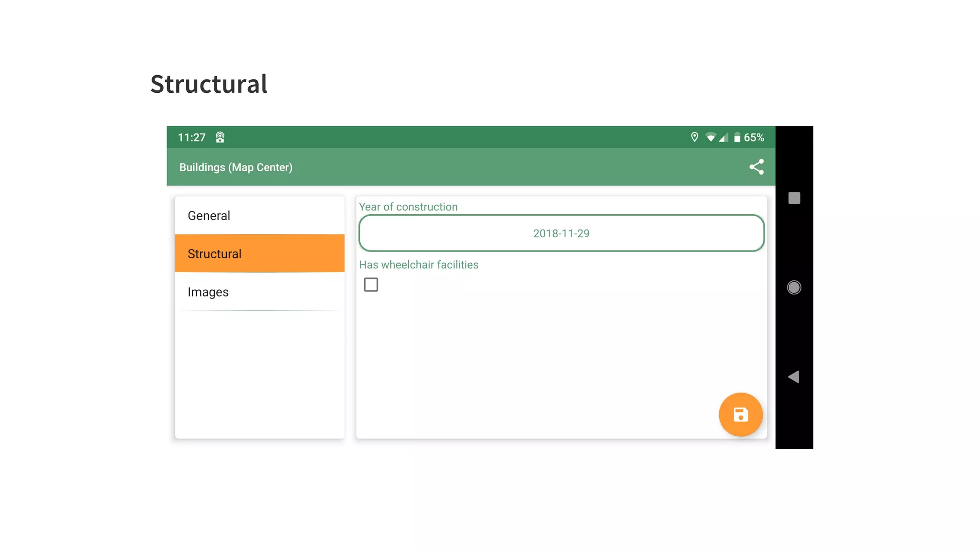The image size is (980, 551).
Task: Tap the share icon in the toolbar
Action: pos(756,167)
